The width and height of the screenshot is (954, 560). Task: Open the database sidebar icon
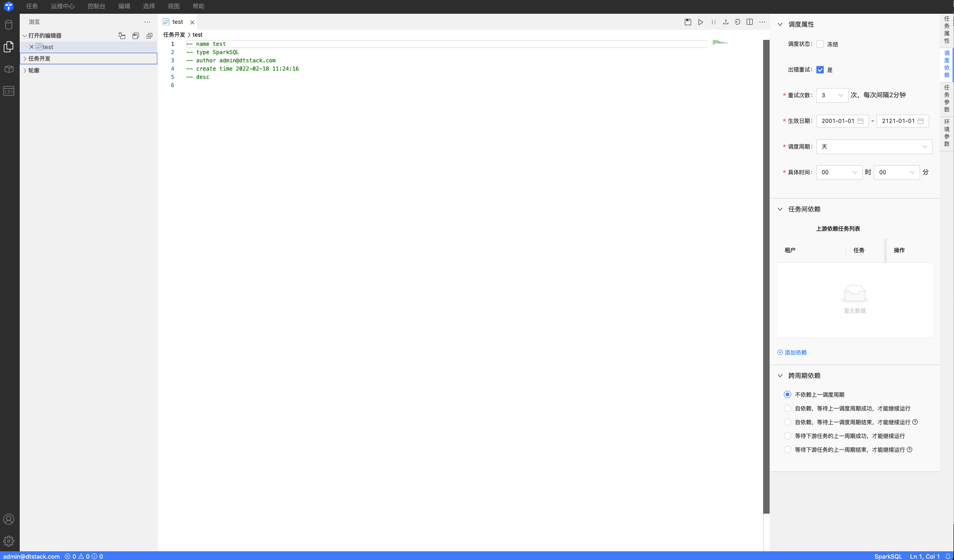9,25
